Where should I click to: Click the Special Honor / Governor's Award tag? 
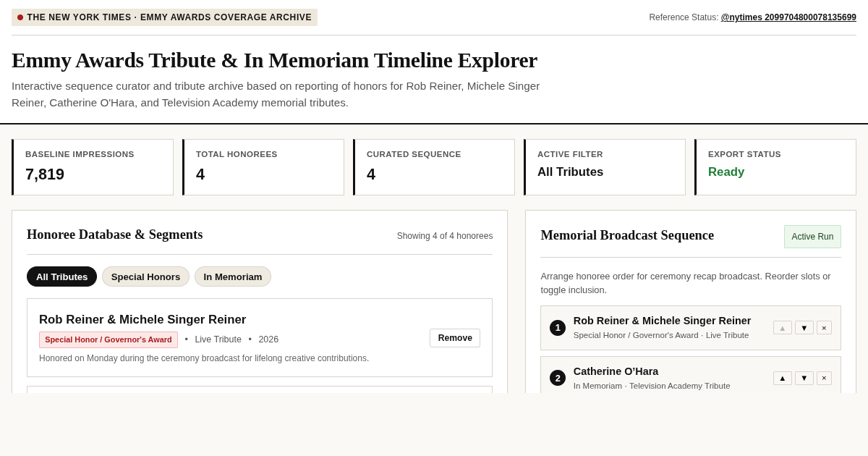109,339
